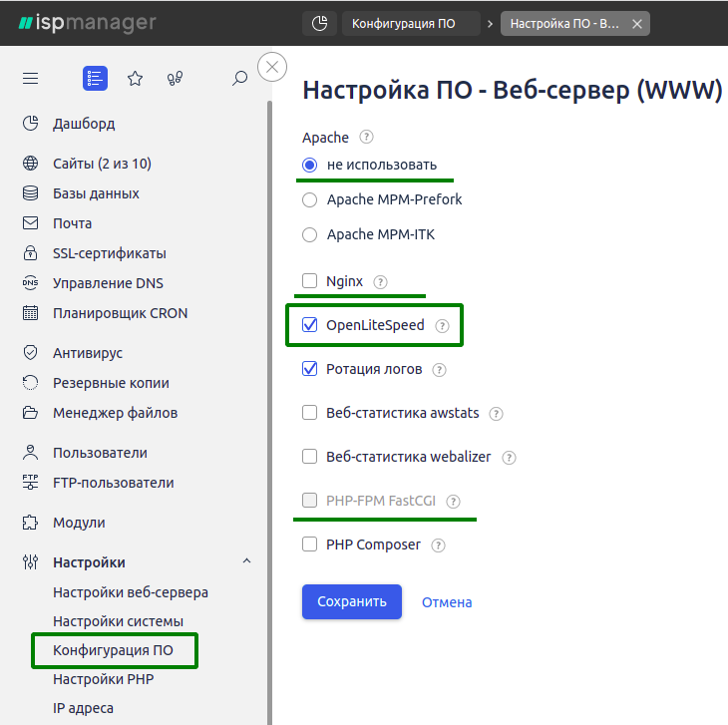The height and width of the screenshot is (725, 728).
Task: Open favorites star icon
Action: pos(135,78)
